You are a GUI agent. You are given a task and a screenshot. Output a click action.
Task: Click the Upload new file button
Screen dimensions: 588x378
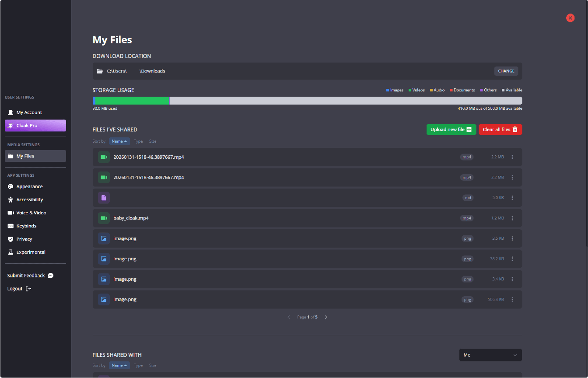click(x=451, y=129)
